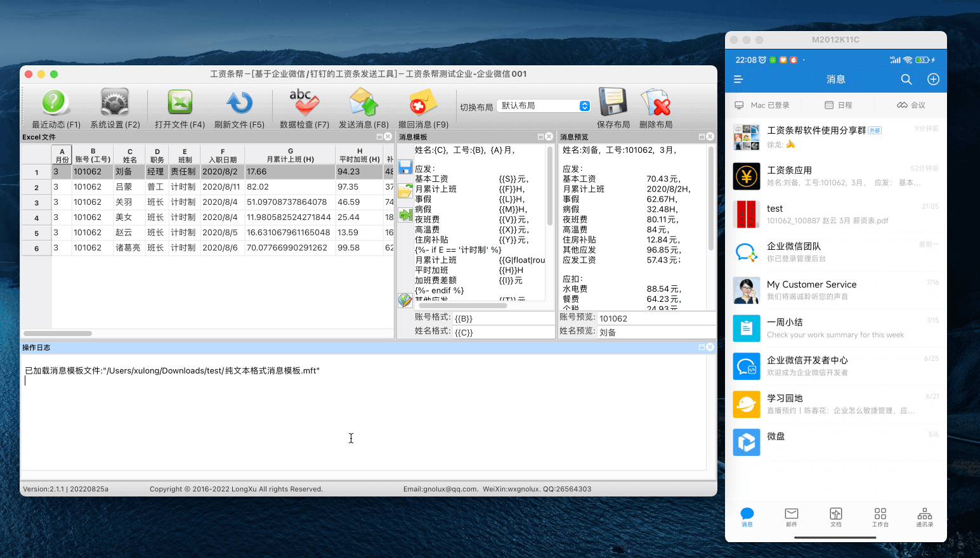
Task: Float the 操作日志 panel via its dock icon
Action: tap(702, 347)
